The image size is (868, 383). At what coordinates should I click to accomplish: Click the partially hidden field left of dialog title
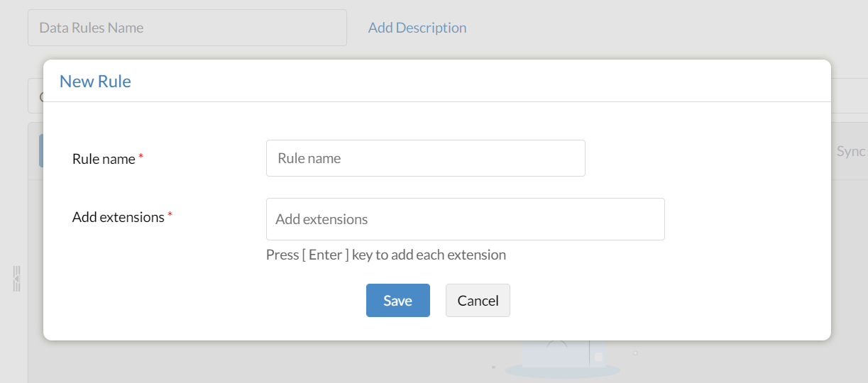[35, 96]
